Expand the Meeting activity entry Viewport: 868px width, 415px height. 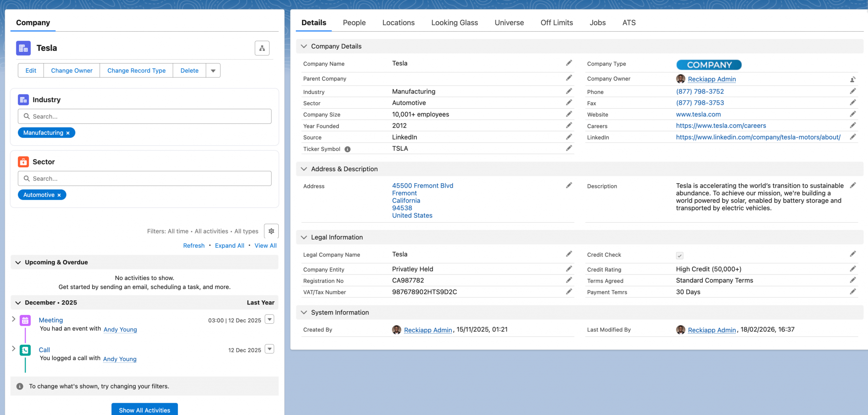[14, 319]
